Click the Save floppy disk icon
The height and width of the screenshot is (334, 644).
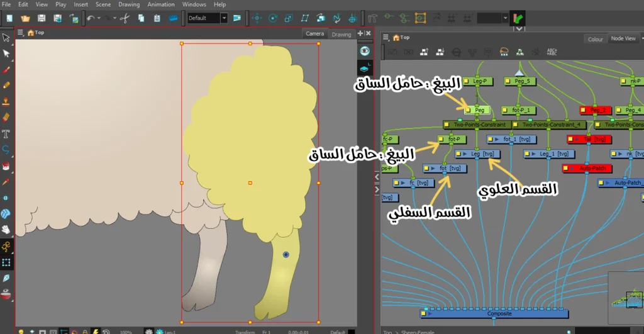42,18
